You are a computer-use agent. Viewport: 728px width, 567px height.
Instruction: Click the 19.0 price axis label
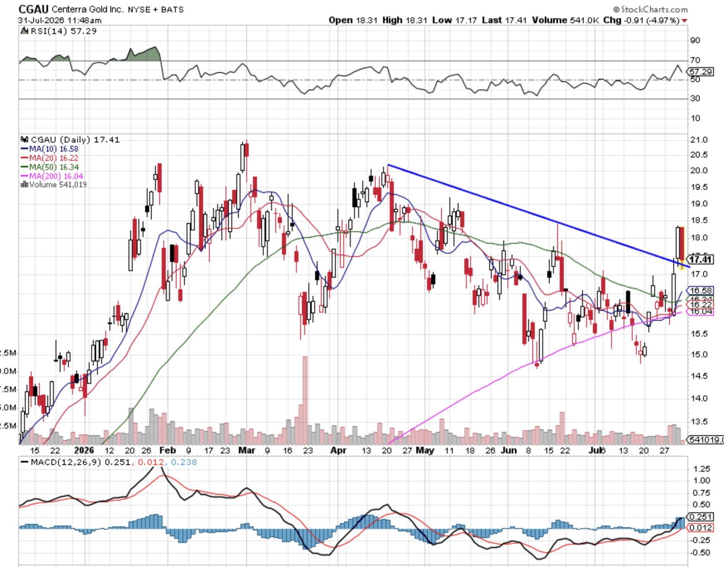[699, 204]
